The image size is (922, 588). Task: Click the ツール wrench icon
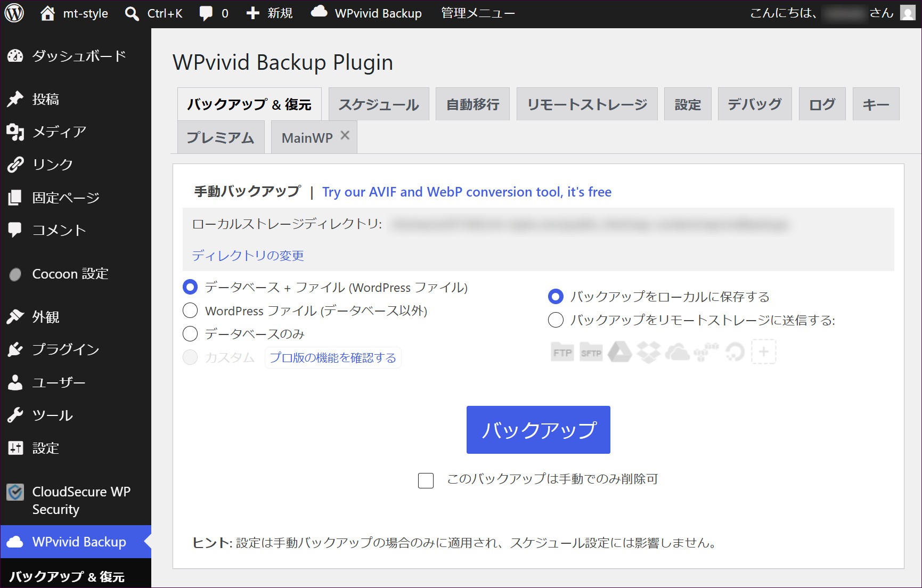click(15, 415)
